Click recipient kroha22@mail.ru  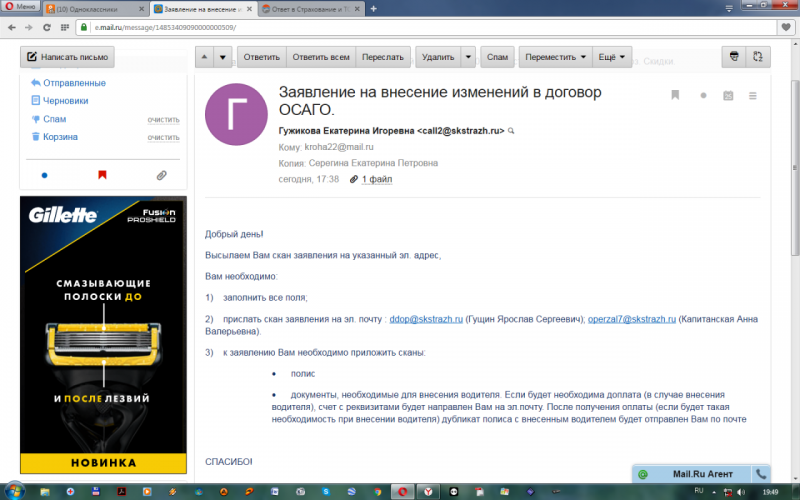pos(339,147)
